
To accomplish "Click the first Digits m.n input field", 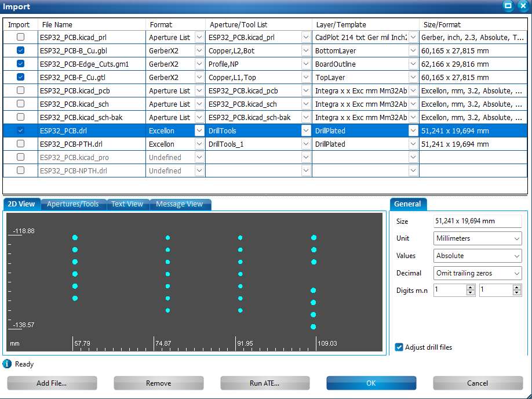I will click(450, 290).
